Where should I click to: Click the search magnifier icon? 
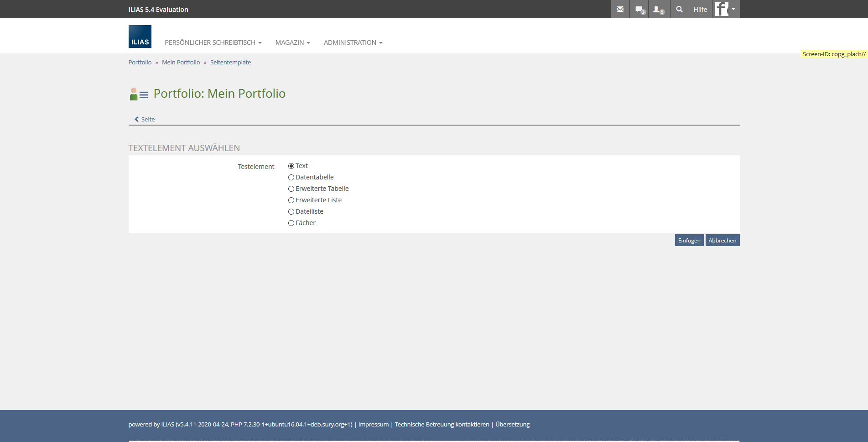[x=679, y=9]
